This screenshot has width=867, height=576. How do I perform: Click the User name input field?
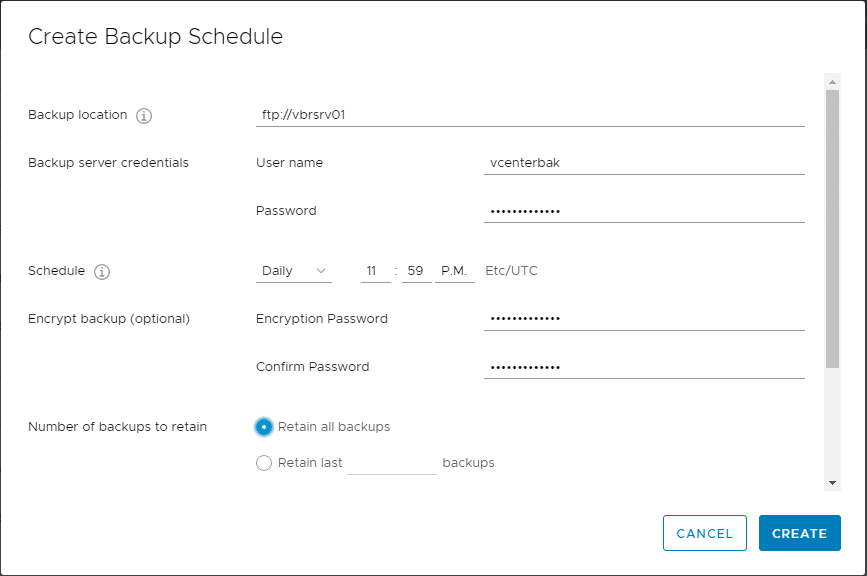(x=644, y=163)
